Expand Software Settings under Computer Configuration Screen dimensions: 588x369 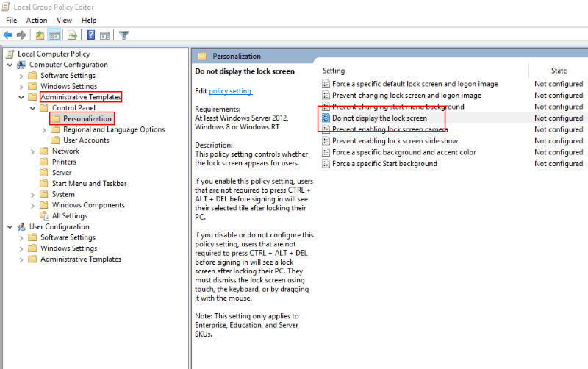[21, 76]
